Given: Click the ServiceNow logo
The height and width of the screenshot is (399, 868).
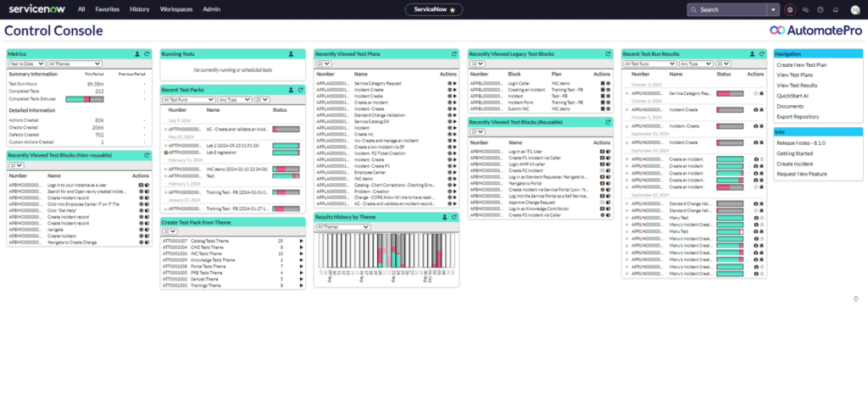Looking at the screenshot, I should [37, 9].
